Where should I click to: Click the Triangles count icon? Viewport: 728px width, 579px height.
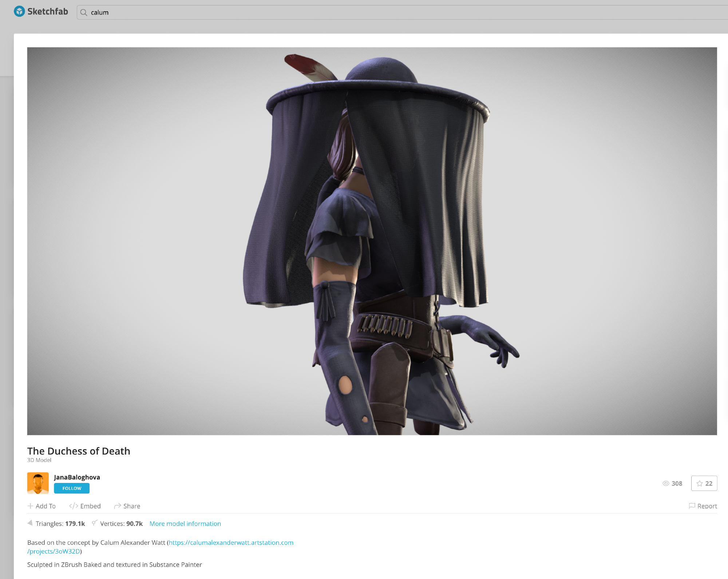point(30,523)
